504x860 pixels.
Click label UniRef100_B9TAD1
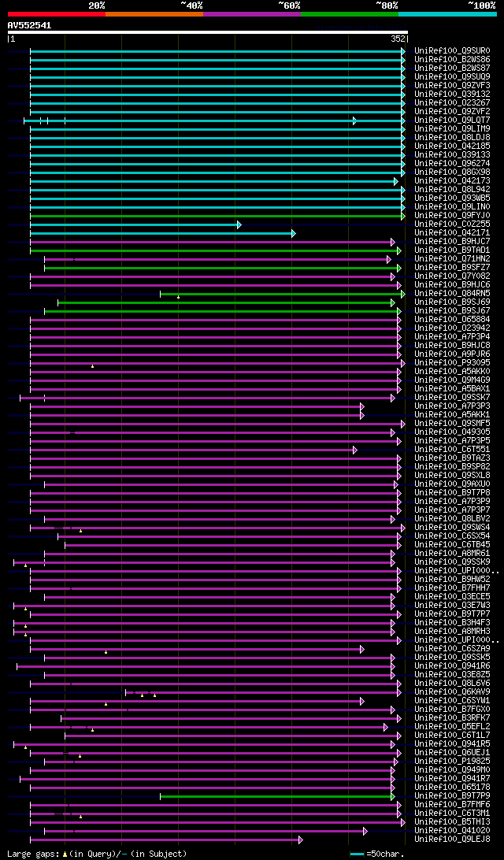453,250
